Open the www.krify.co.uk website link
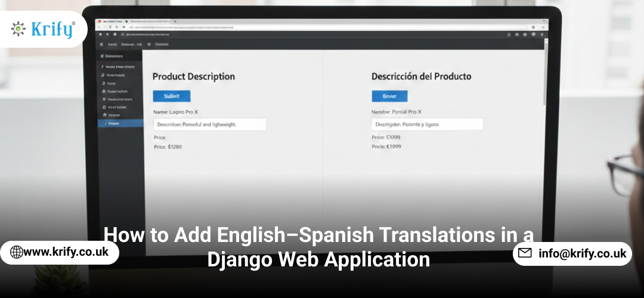 click(x=66, y=252)
